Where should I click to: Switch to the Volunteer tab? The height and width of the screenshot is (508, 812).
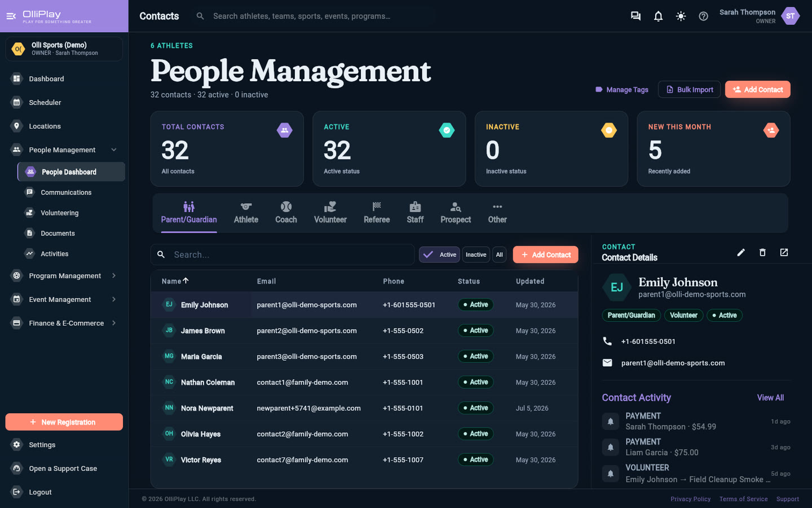pyautogui.click(x=330, y=213)
